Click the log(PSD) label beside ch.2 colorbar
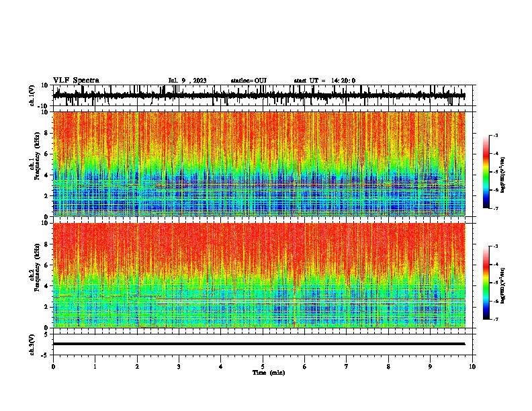 [x=503, y=285]
